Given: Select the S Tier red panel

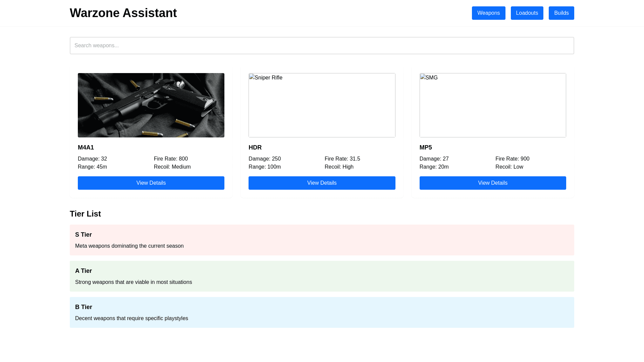Looking at the screenshot, I should point(322,240).
